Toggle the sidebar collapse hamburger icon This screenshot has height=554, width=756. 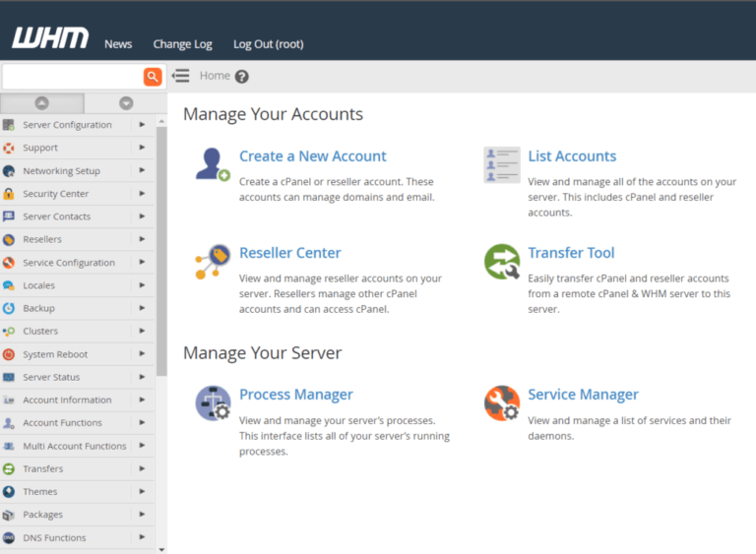pos(180,76)
